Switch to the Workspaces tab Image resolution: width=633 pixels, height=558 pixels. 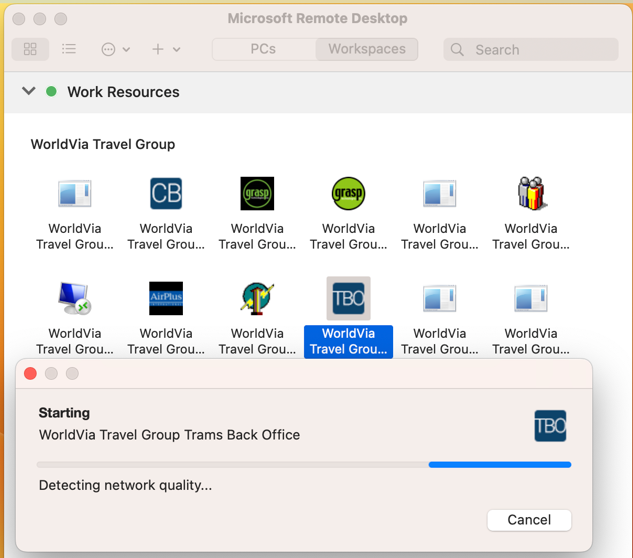click(367, 49)
